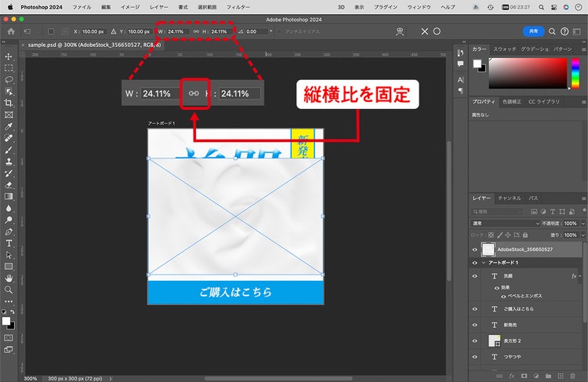Switch to the チャンネル tab
The width and height of the screenshot is (588, 382).
(510, 198)
